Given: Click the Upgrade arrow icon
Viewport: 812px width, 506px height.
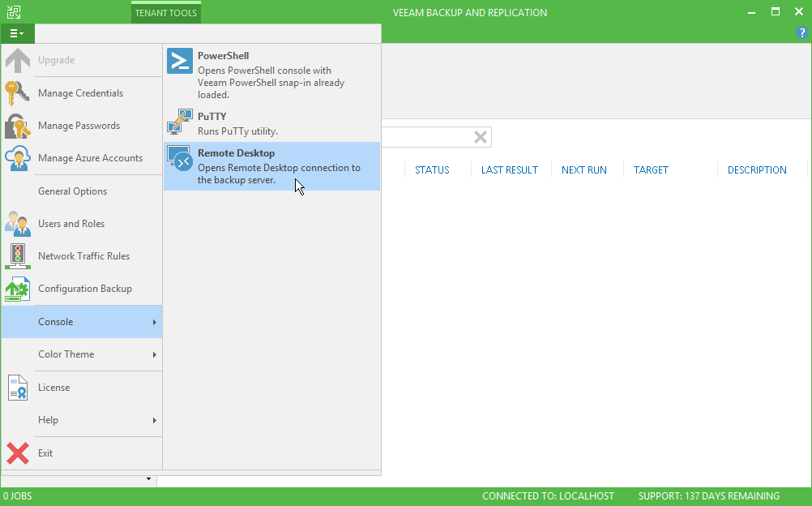Looking at the screenshot, I should coord(18,60).
